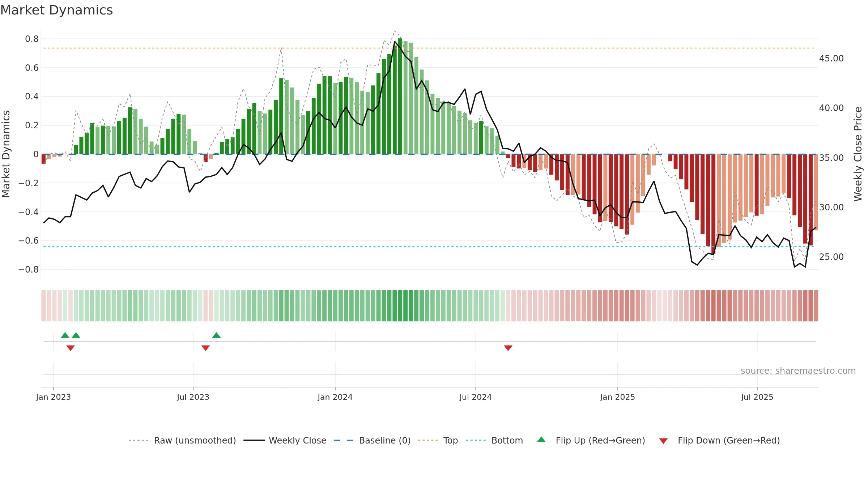Toggle the Weekly Close legend entry
Image resolution: width=868 pixels, height=488 pixels.
point(285,440)
